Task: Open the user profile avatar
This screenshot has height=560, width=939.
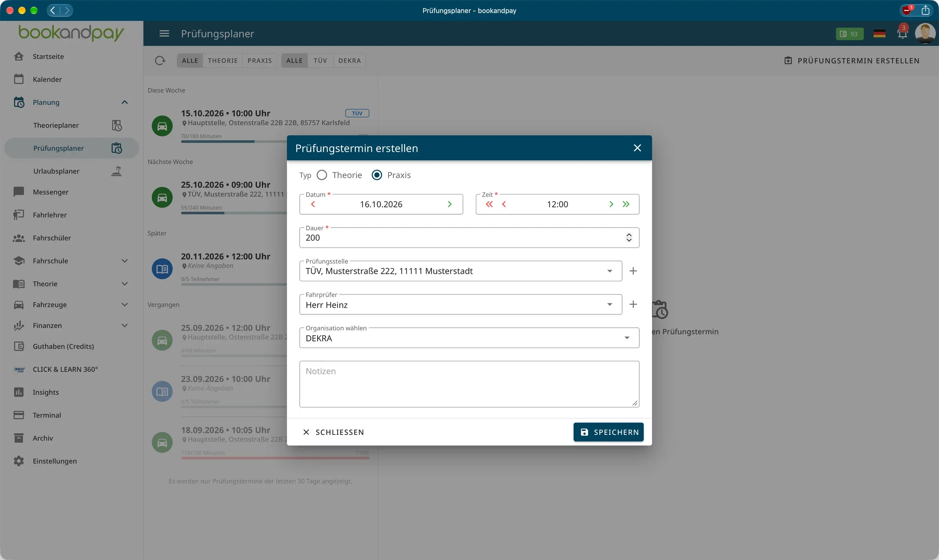Action: coord(925,34)
